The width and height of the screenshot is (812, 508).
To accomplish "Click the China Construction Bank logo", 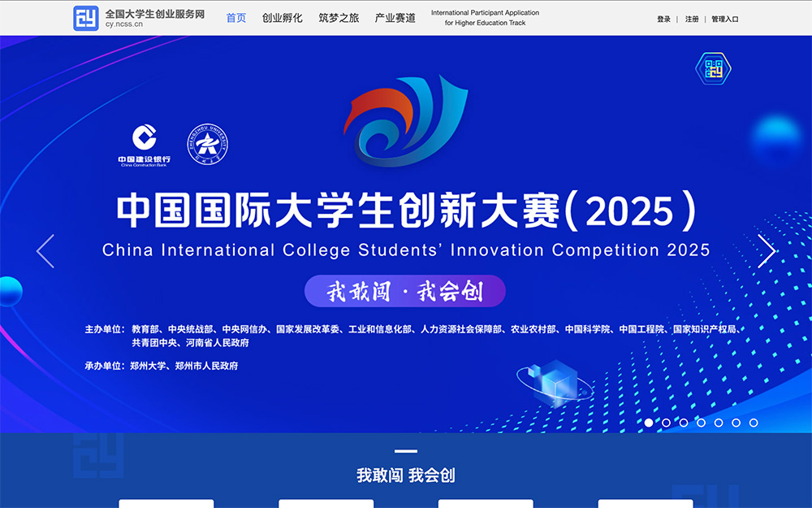I will 144,145.
